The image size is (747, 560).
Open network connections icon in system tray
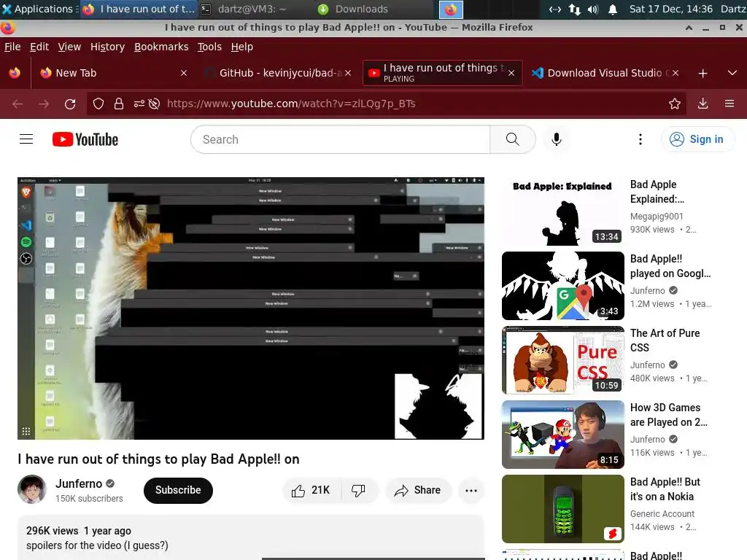tap(575, 9)
